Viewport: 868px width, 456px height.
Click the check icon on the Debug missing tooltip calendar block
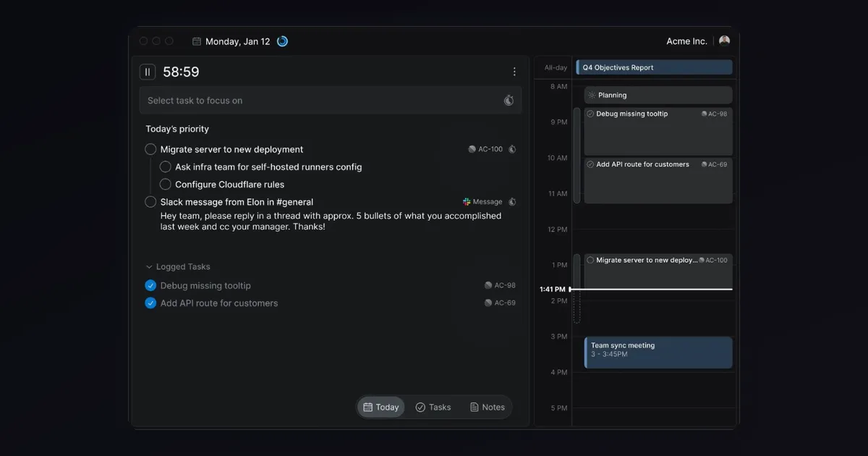pyautogui.click(x=590, y=114)
